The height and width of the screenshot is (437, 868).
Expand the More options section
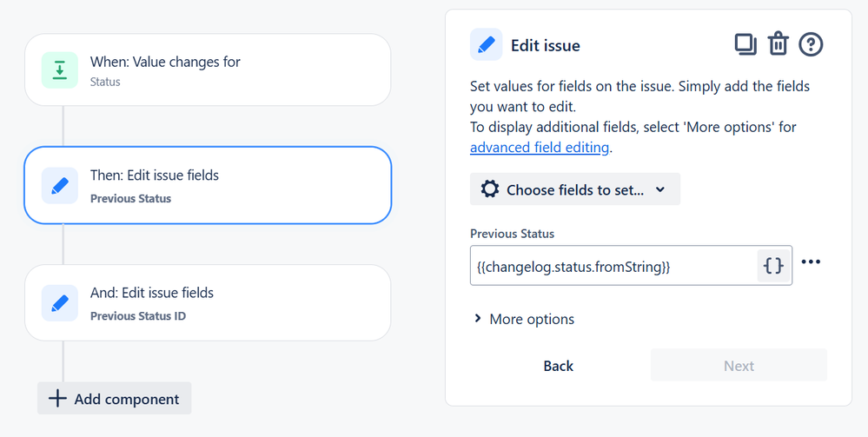point(525,319)
